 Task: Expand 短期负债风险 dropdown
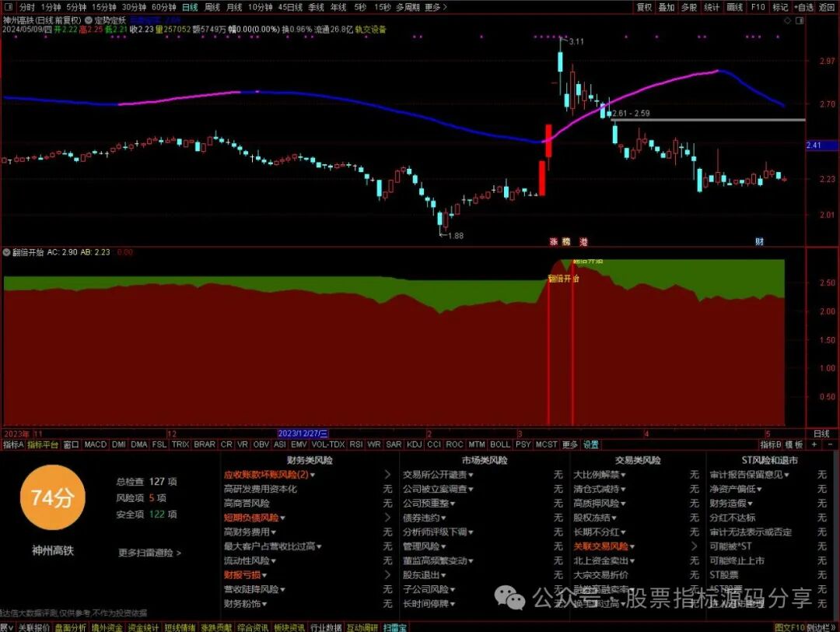[x=282, y=518]
